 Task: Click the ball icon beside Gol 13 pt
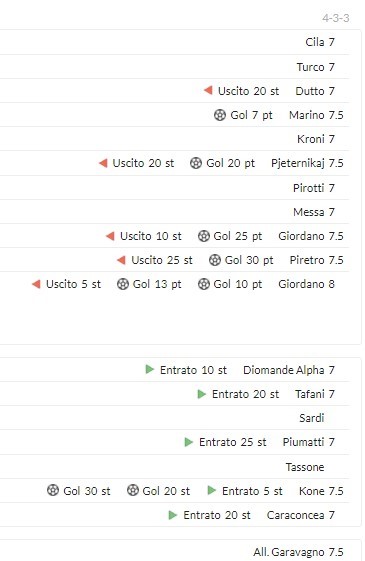(x=123, y=284)
